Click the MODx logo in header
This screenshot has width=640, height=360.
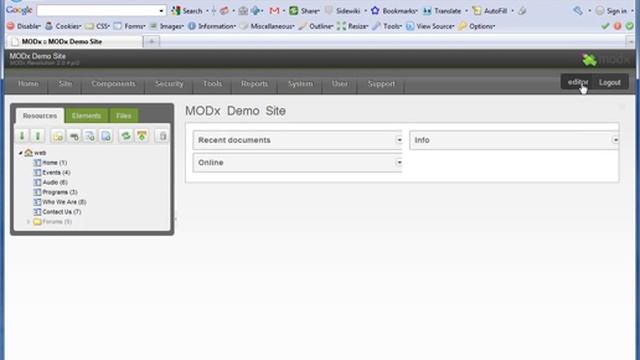click(x=606, y=60)
